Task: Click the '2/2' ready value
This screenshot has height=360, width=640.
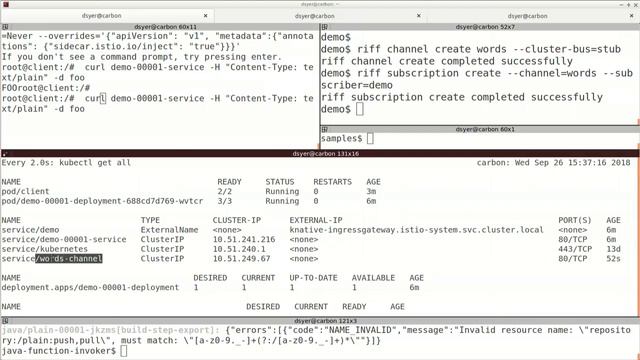Action: tap(224, 191)
